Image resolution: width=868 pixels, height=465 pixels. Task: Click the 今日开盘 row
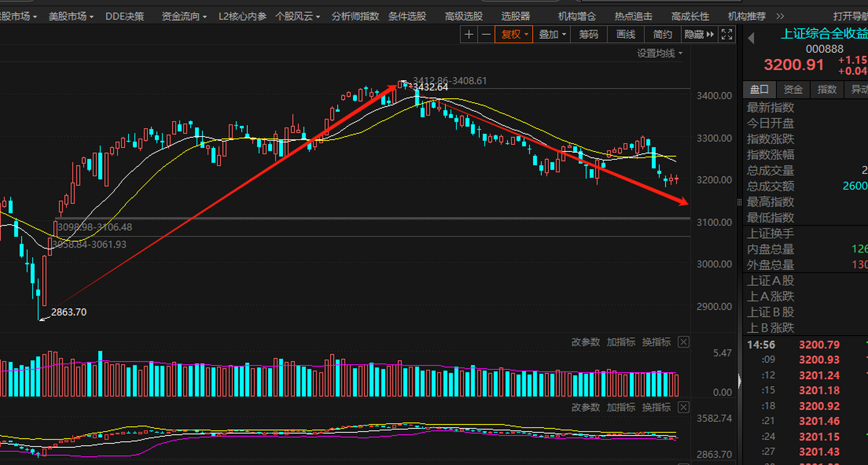tap(806, 124)
